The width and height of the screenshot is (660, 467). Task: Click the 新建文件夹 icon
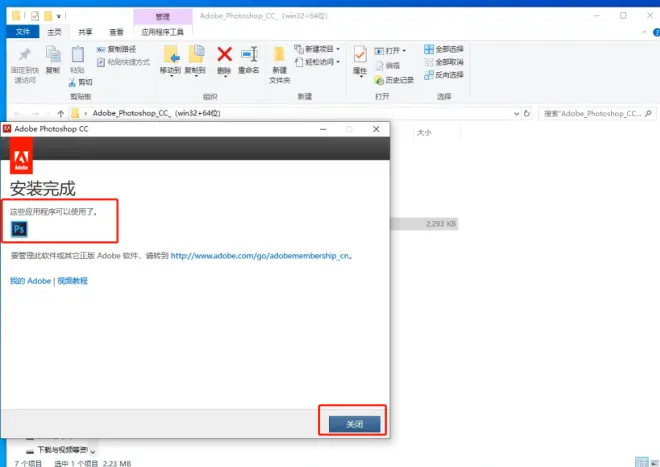[279, 55]
